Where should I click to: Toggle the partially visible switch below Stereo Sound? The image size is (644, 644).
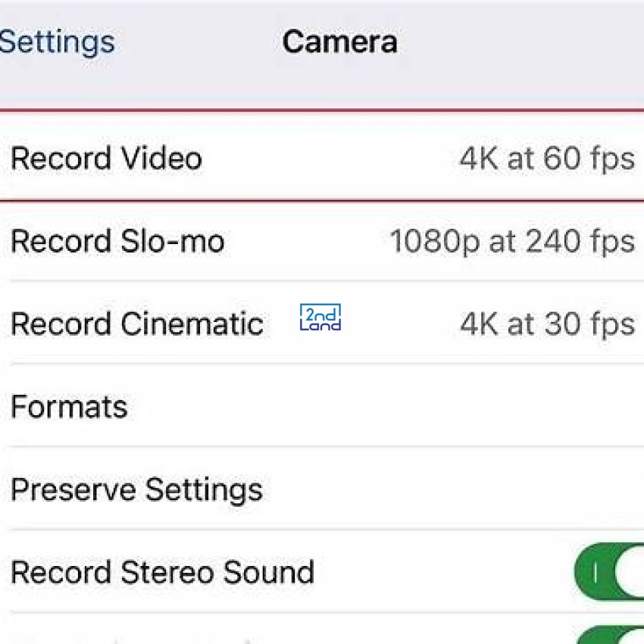pos(611,635)
